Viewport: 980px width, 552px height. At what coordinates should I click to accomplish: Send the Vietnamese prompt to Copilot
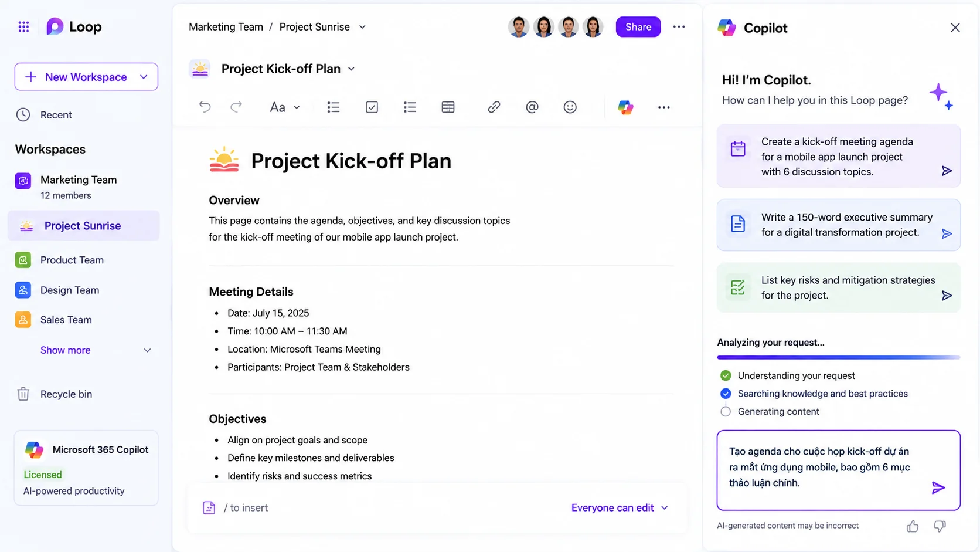coord(938,487)
